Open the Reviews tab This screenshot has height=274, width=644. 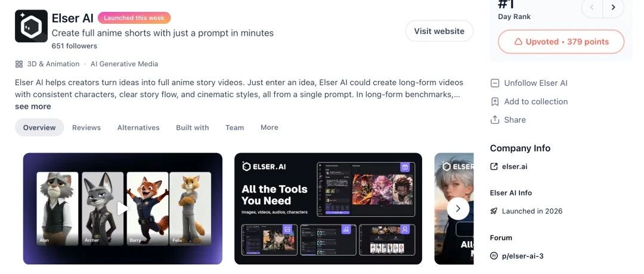pos(86,127)
